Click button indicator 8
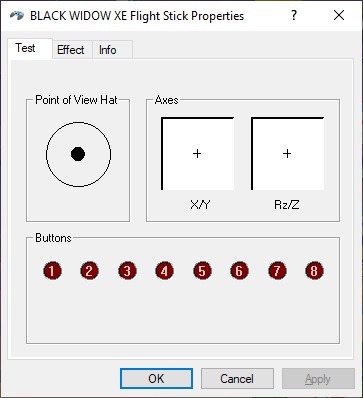363x398 pixels. click(314, 271)
